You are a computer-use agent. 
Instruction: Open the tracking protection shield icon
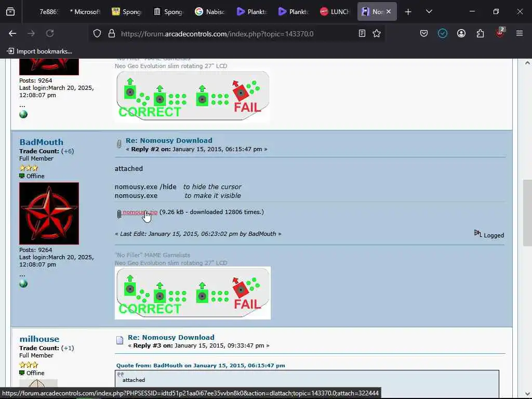point(97,33)
